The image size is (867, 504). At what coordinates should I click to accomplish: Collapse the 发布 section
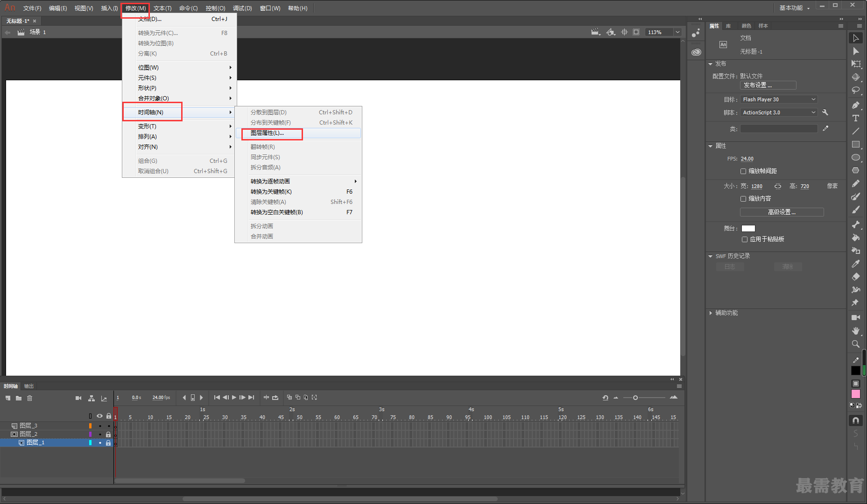(x=711, y=64)
